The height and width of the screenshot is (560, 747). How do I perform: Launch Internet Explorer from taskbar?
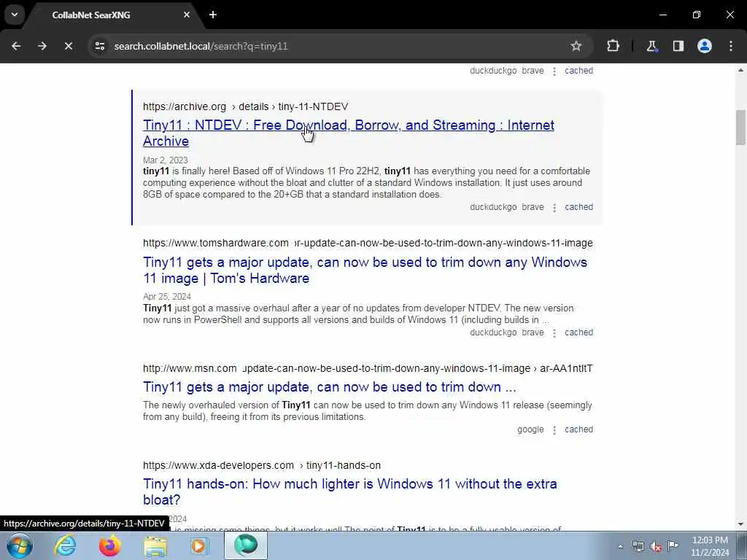click(x=65, y=545)
